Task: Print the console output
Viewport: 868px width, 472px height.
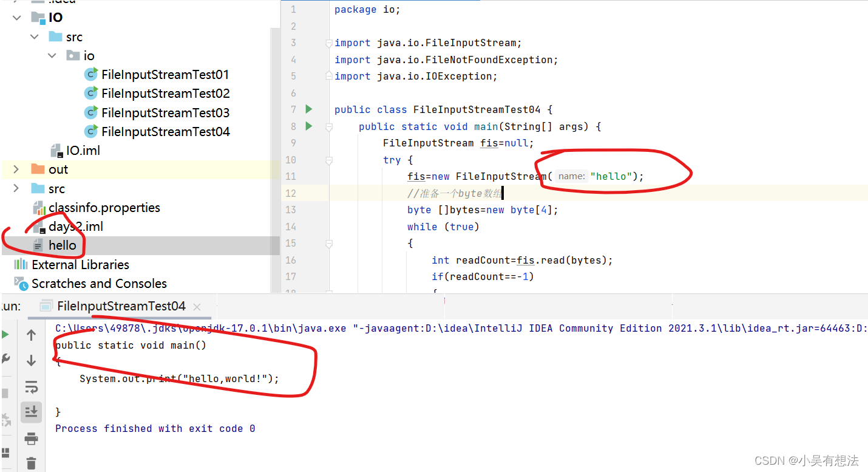Action: tap(31, 439)
